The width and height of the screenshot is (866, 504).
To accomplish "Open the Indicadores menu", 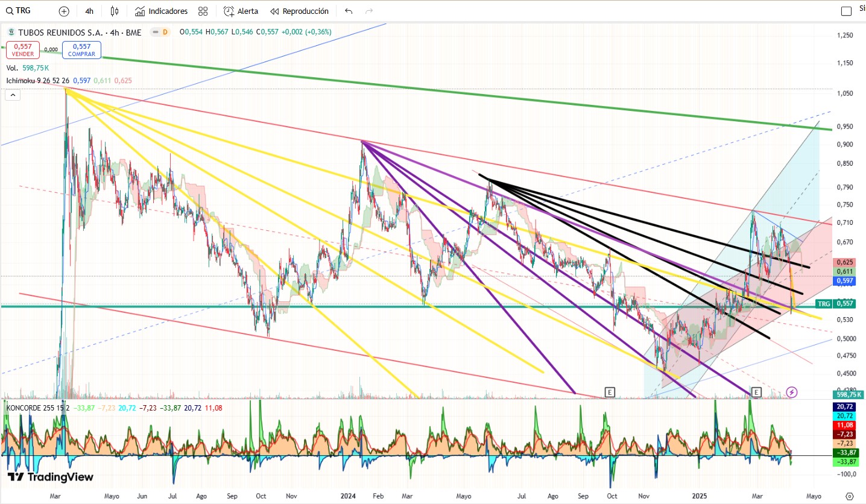I will click(161, 11).
